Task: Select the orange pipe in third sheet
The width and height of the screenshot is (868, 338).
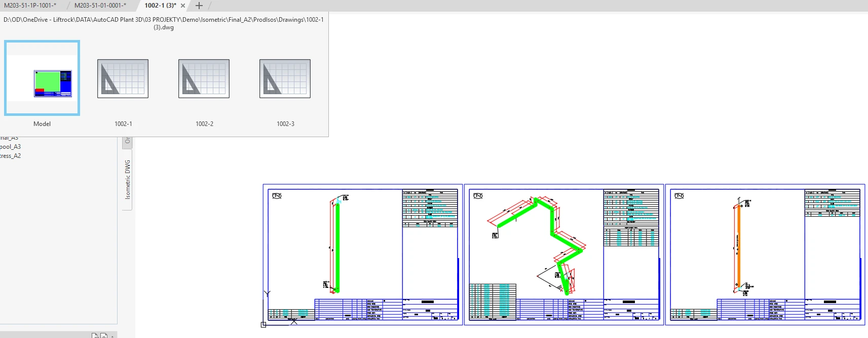Action: pos(739,248)
